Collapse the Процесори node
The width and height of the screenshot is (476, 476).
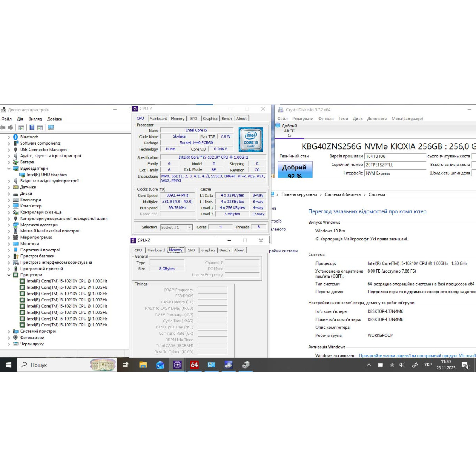[9, 275]
